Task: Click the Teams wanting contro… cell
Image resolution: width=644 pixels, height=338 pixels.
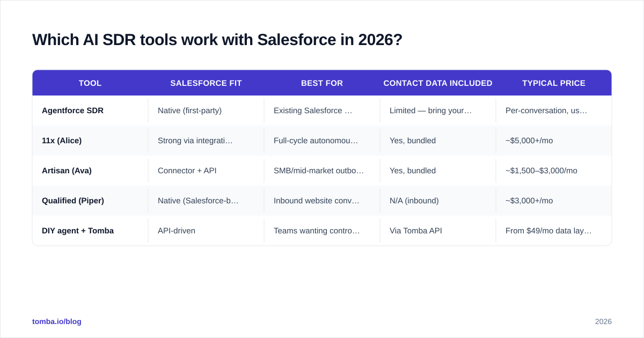Action: point(322,231)
